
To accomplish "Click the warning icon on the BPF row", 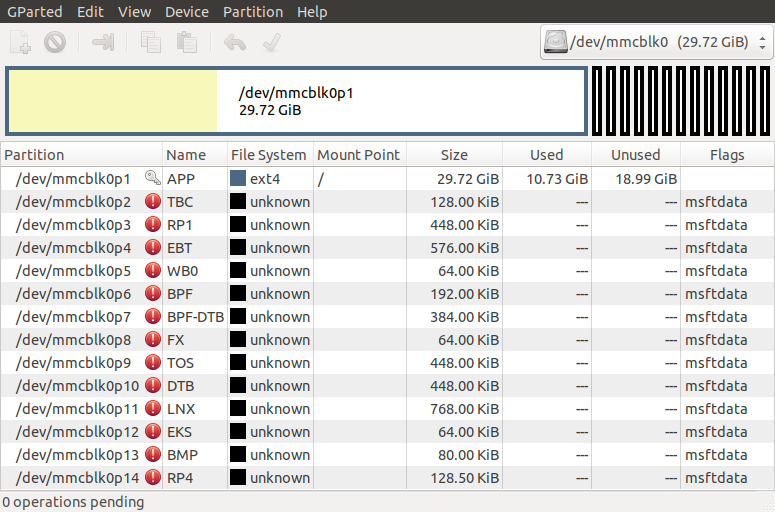I will click(153, 293).
